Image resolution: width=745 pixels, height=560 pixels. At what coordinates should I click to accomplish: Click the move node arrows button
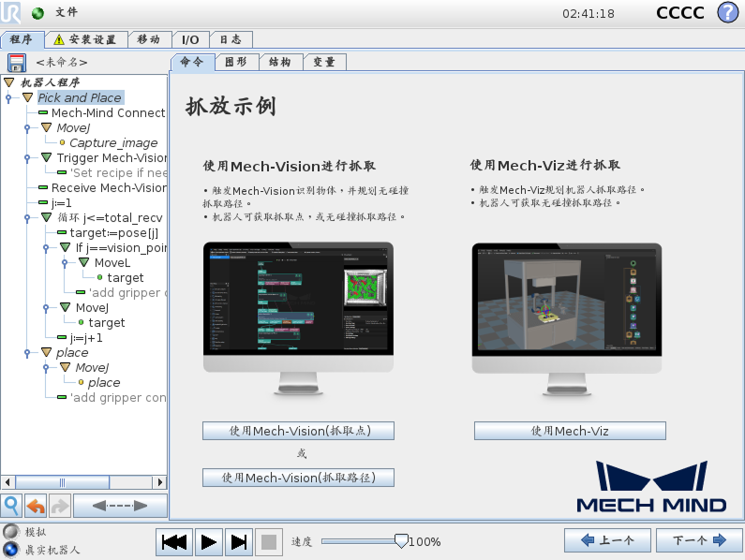pyautogui.click(x=120, y=506)
